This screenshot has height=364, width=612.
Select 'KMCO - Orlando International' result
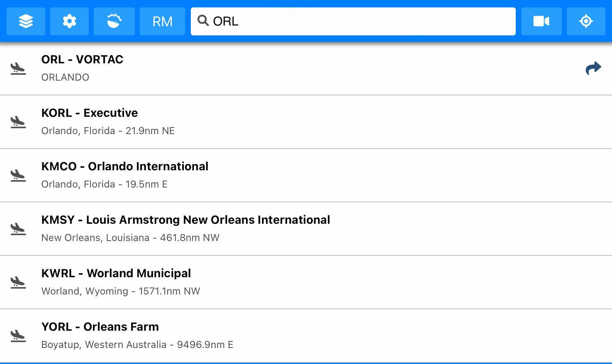306,175
